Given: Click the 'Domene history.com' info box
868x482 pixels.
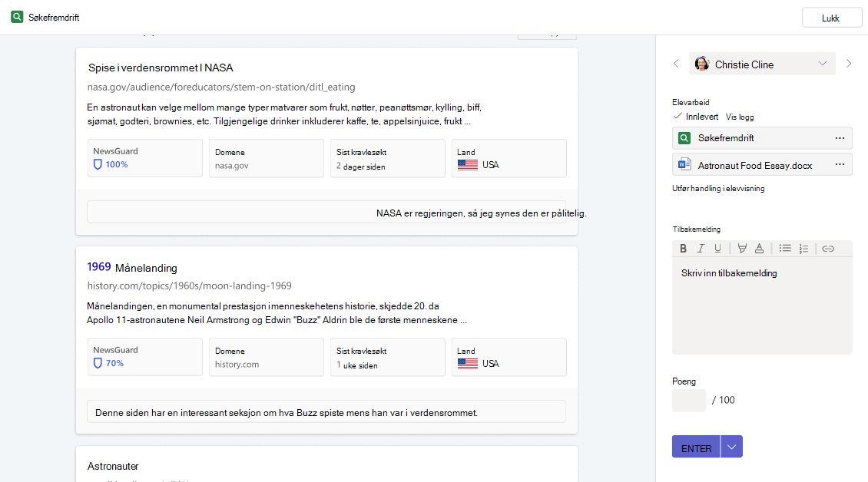Looking at the screenshot, I should click(x=267, y=357).
